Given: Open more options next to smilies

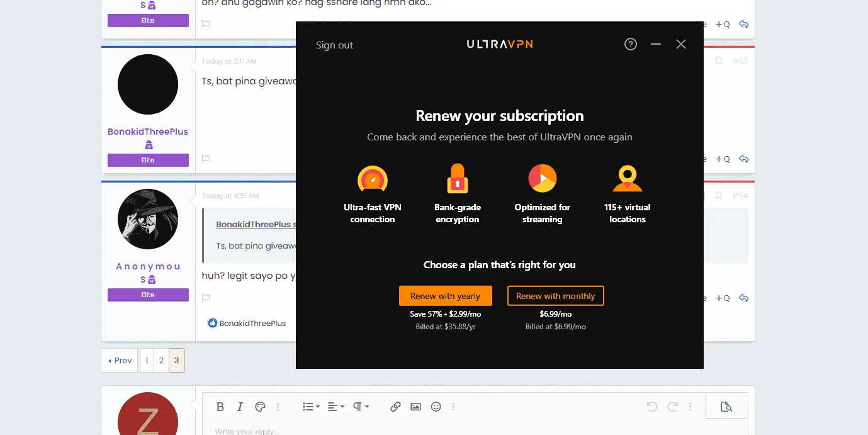Looking at the screenshot, I should tap(454, 407).
